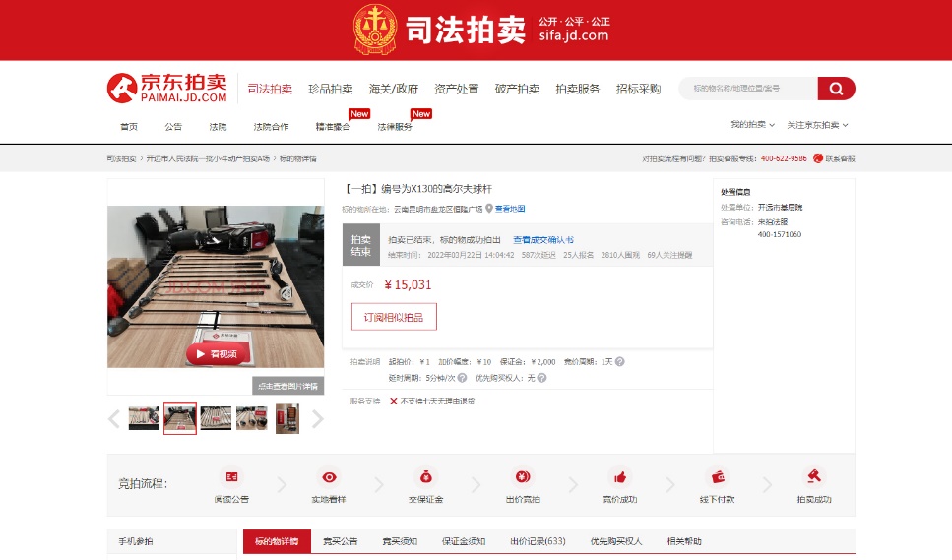
Task: Select the fourth product thumbnail
Action: tap(252, 418)
